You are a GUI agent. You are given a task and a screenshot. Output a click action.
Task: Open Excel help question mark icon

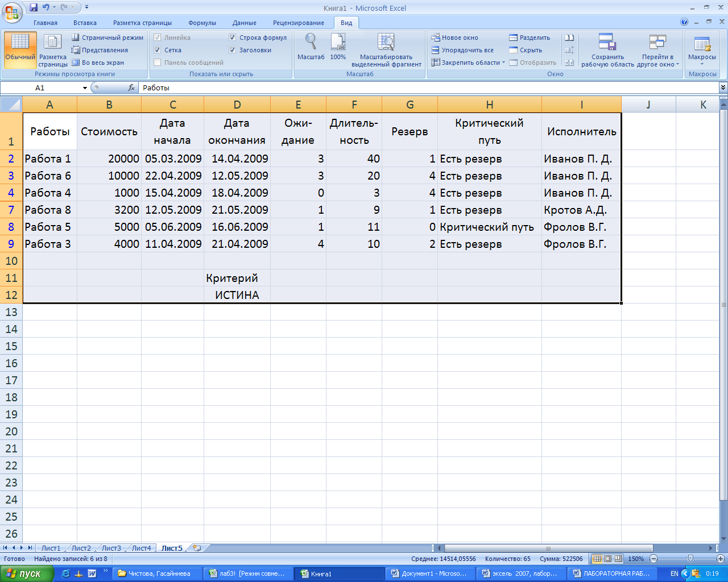[x=684, y=22]
